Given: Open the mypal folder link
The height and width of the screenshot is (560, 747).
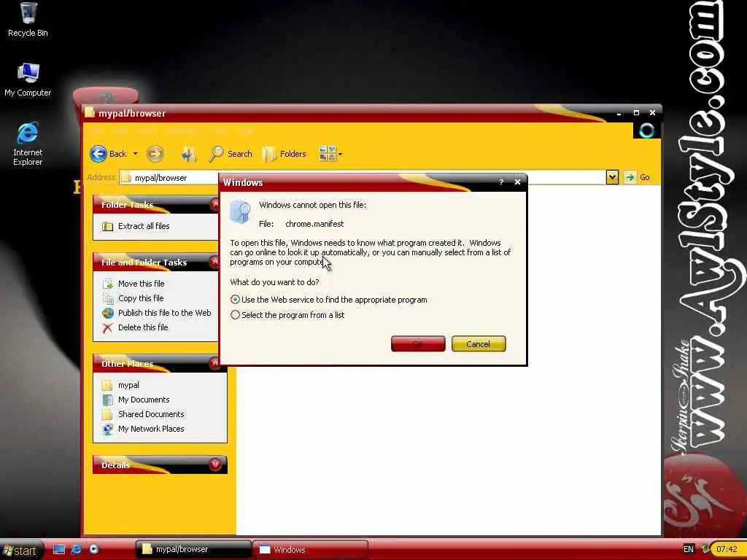Looking at the screenshot, I should click(128, 385).
